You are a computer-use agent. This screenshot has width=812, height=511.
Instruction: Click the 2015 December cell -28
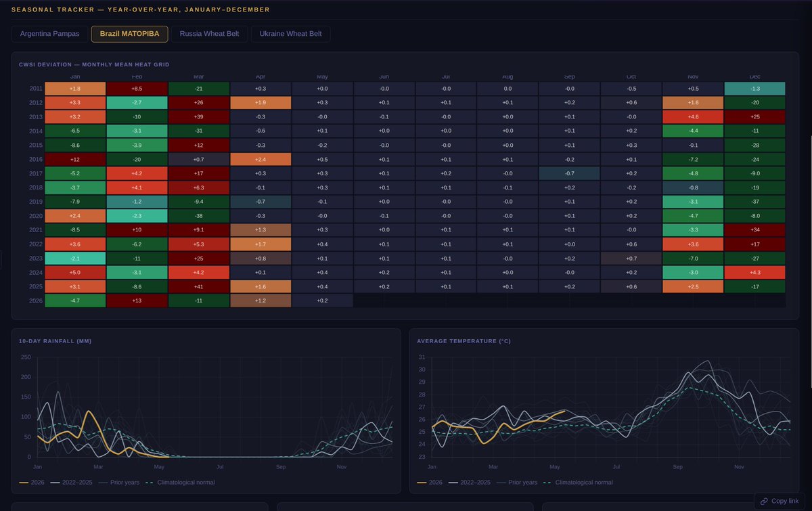point(754,145)
